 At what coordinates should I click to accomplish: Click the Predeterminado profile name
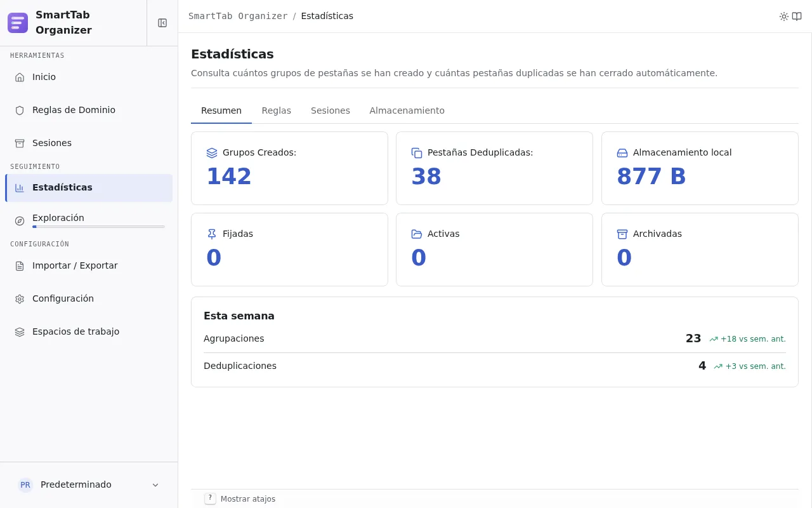pyautogui.click(x=76, y=485)
